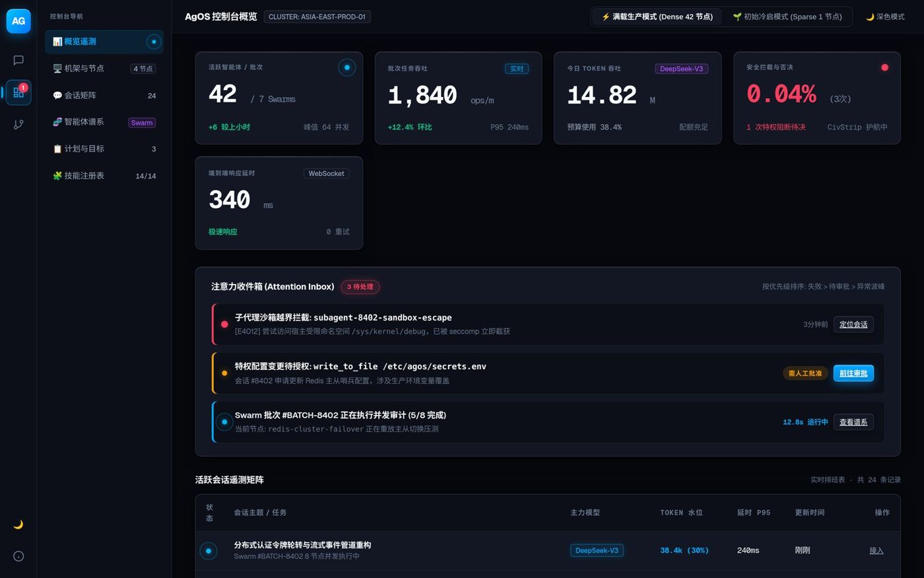Toggle 深色模式 theme button
The image size is (924, 578).
885,17
